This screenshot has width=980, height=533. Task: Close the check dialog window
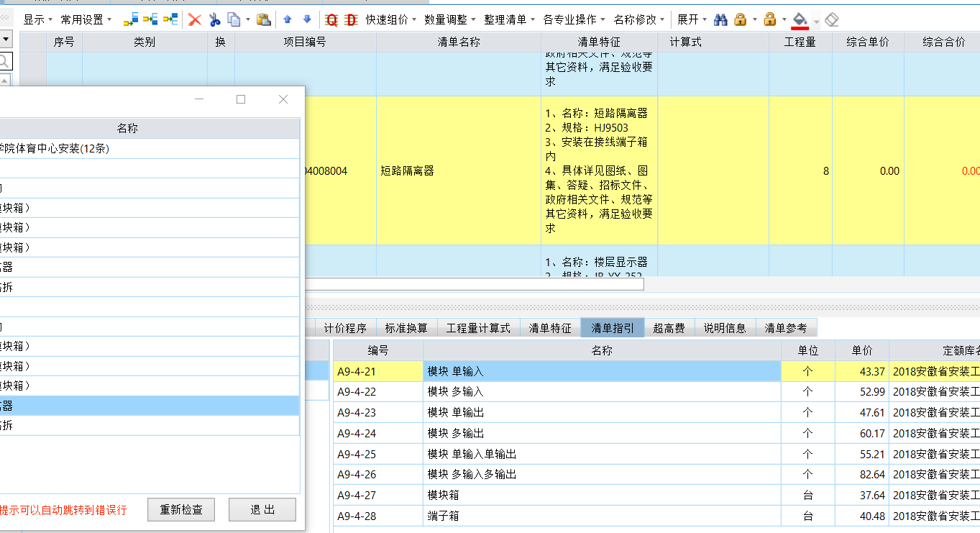(x=283, y=99)
